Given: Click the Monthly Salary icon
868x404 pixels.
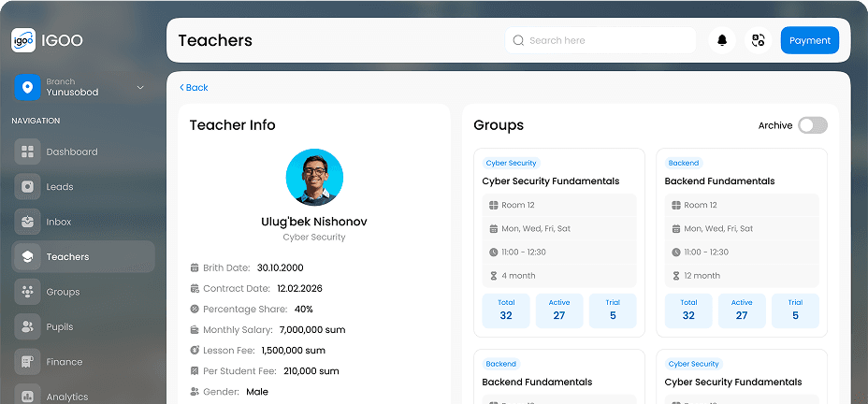Looking at the screenshot, I should tap(195, 330).
